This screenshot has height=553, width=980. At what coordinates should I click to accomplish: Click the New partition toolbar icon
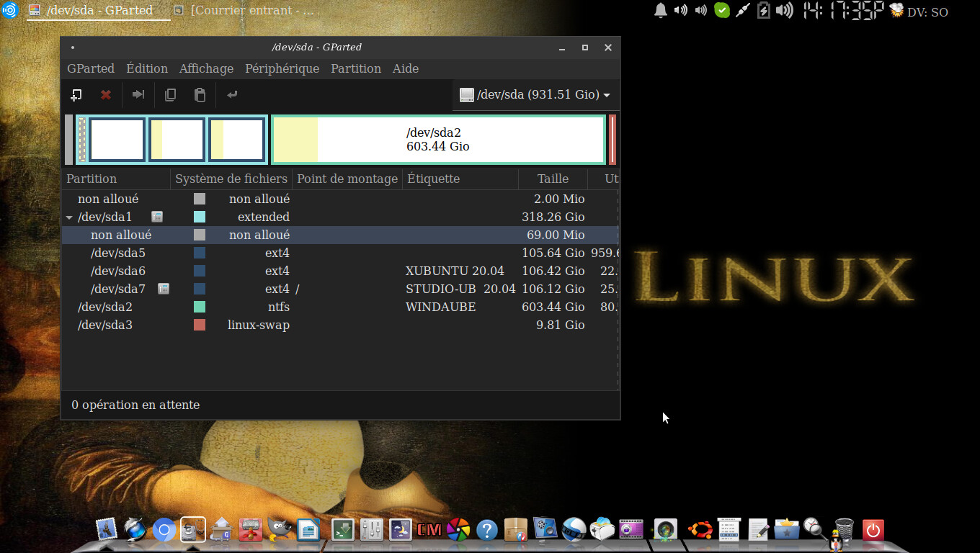pyautogui.click(x=76, y=94)
